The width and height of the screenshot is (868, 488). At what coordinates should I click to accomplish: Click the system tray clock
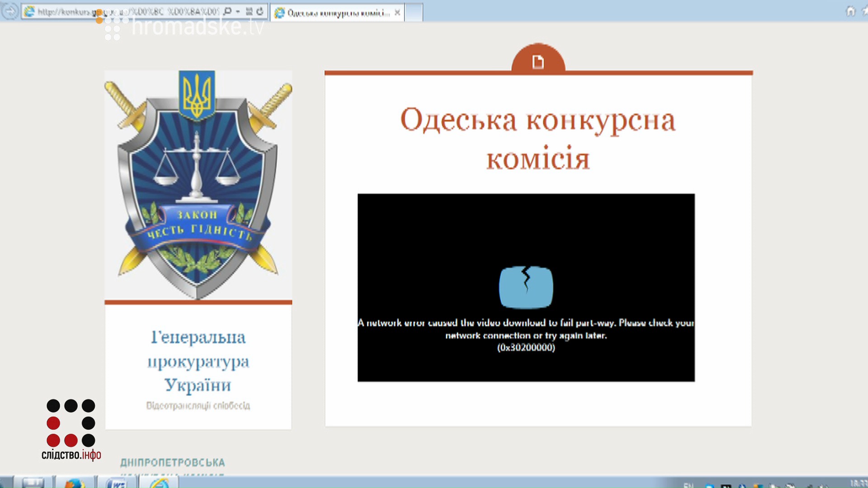(x=859, y=483)
